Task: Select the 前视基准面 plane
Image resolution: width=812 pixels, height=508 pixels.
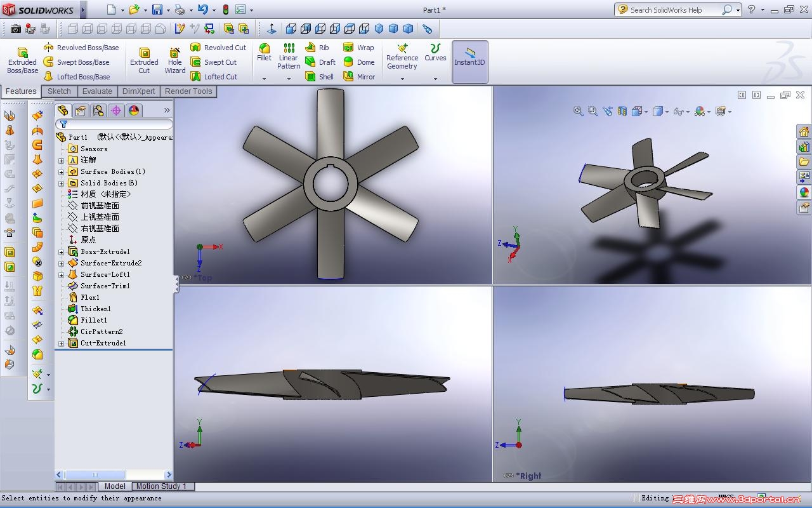Action: coord(93,206)
